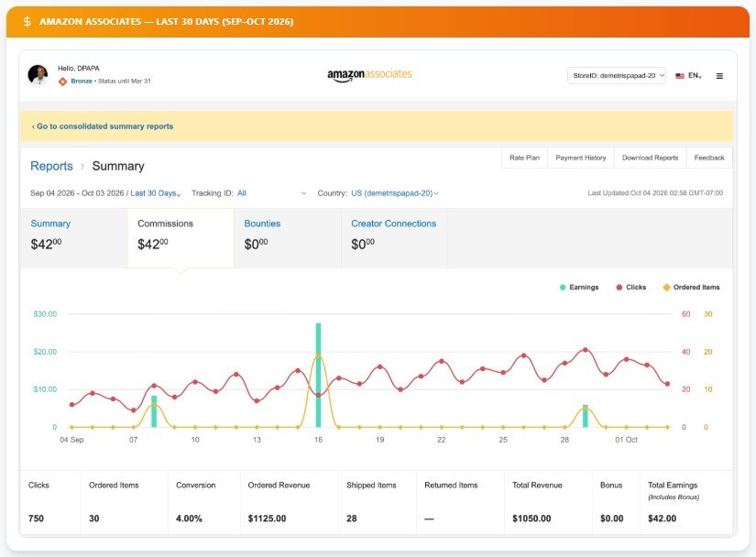Click the Shipped Items value 28

(352, 519)
